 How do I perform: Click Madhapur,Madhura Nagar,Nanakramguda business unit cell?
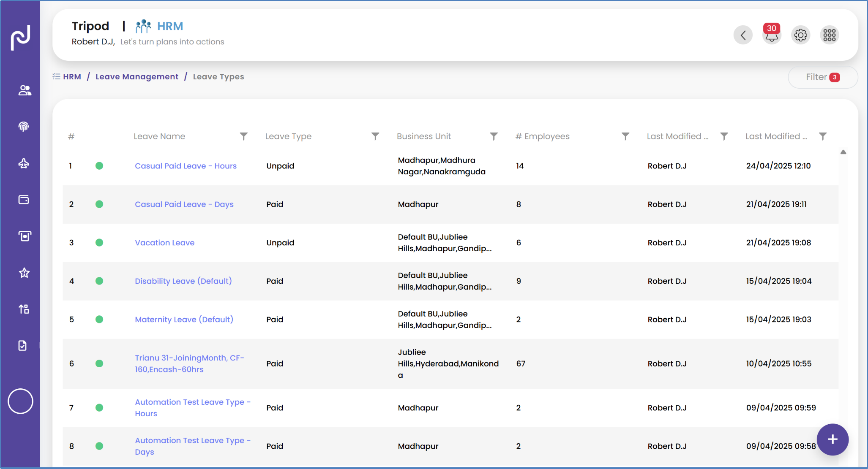pyautogui.click(x=442, y=166)
